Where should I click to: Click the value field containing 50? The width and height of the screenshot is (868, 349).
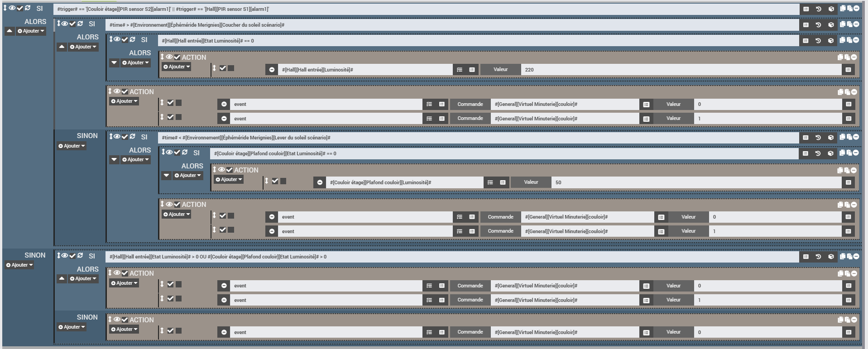697,182
